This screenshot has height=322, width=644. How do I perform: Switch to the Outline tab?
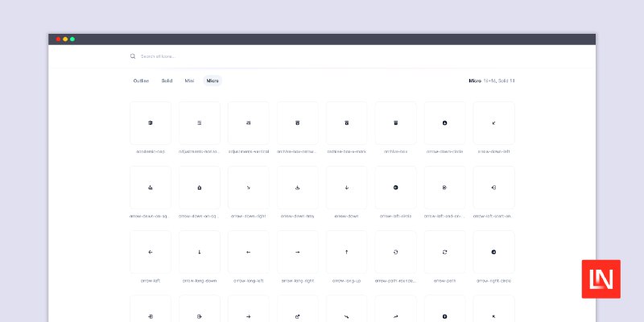point(142,81)
